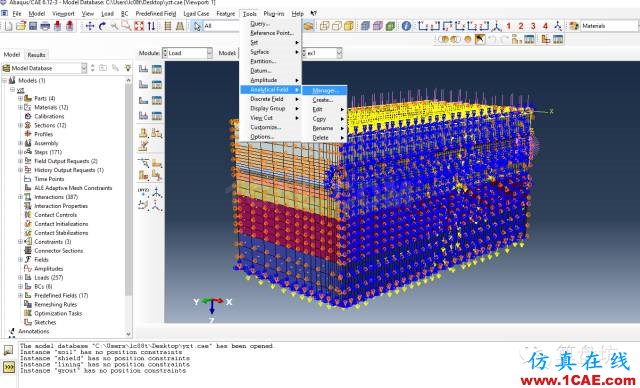640x388 pixels.
Task: Expand the Loads (257) tree node
Action: coord(20,277)
